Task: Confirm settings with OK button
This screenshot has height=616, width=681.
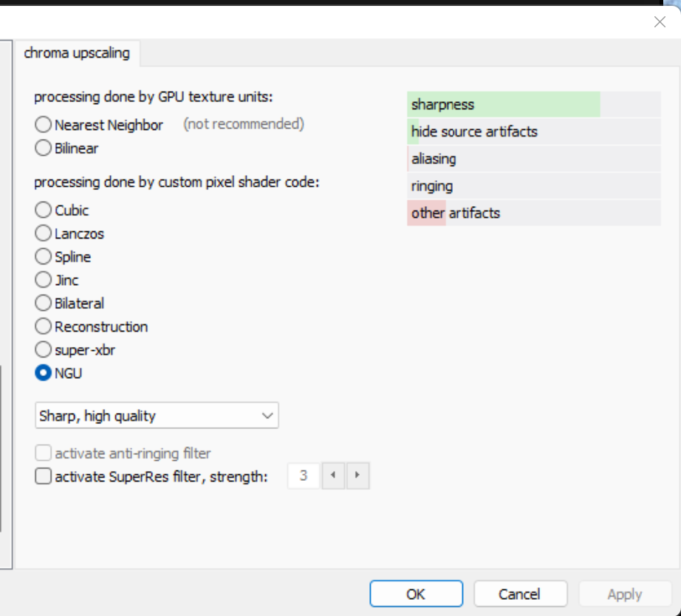Action: click(416, 593)
